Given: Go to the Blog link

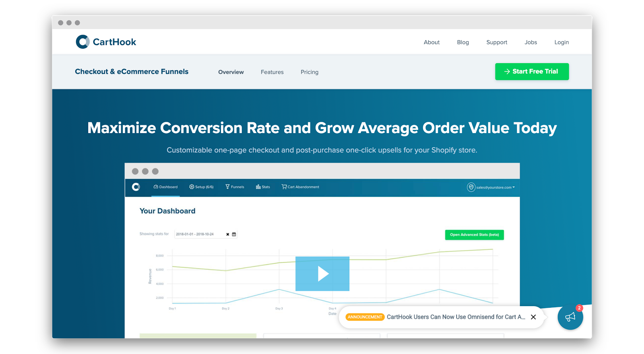Looking at the screenshot, I should tap(463, 42).
